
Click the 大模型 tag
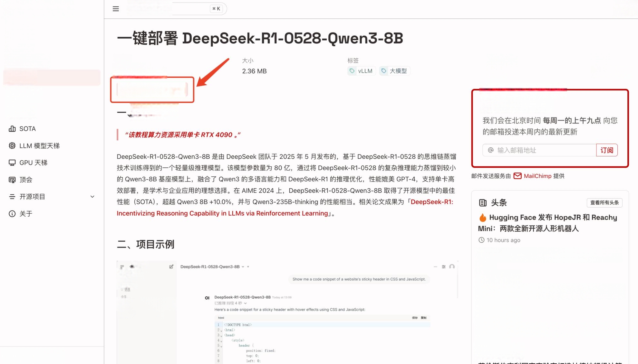394,71
